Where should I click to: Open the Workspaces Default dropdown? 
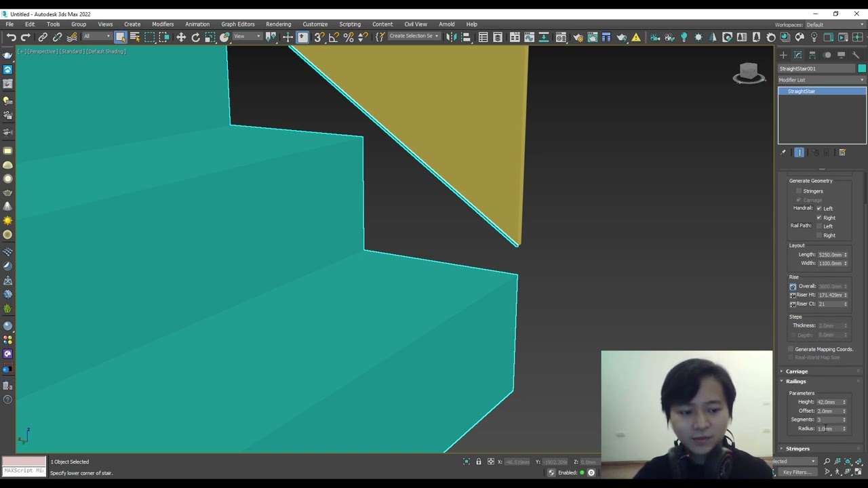click(835, 25)
